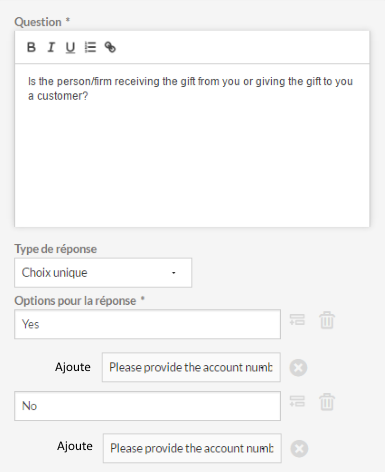Toggle bold formatting in question editor
Viewport: 385px width, 472px height.
31,47
